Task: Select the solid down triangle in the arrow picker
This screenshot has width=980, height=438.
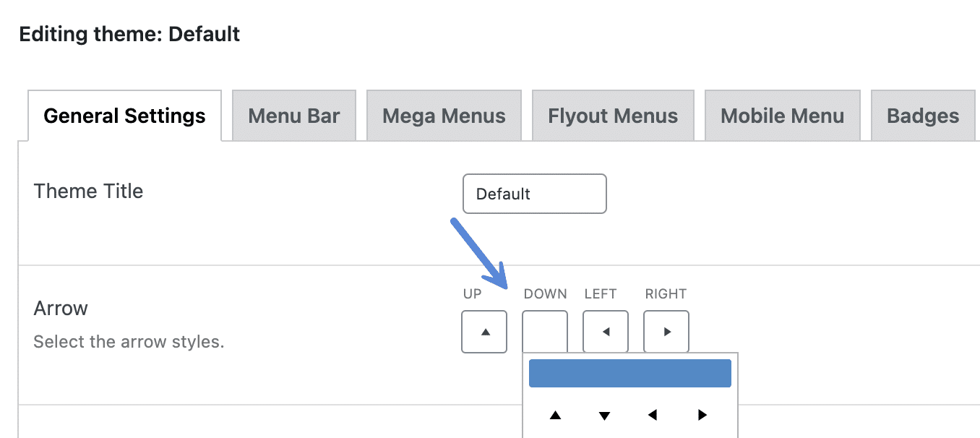Action: (x=604, y=415)
